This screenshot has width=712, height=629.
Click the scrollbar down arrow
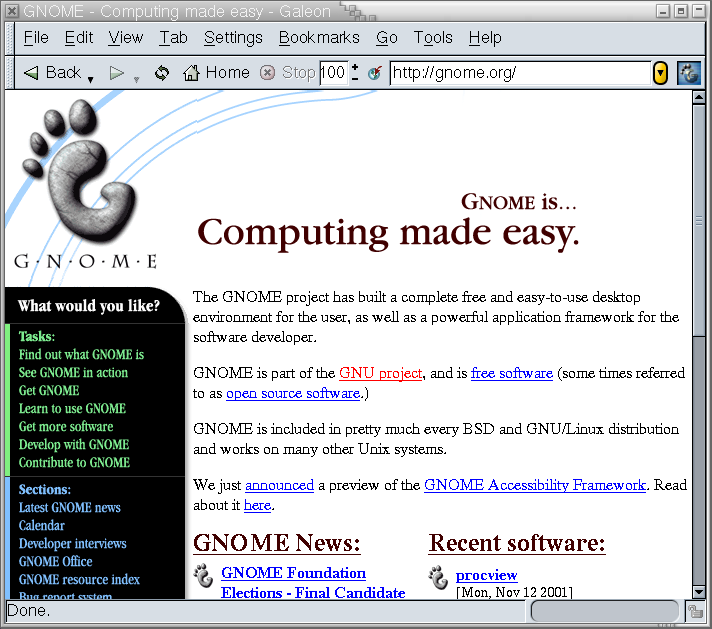(699, 592)
